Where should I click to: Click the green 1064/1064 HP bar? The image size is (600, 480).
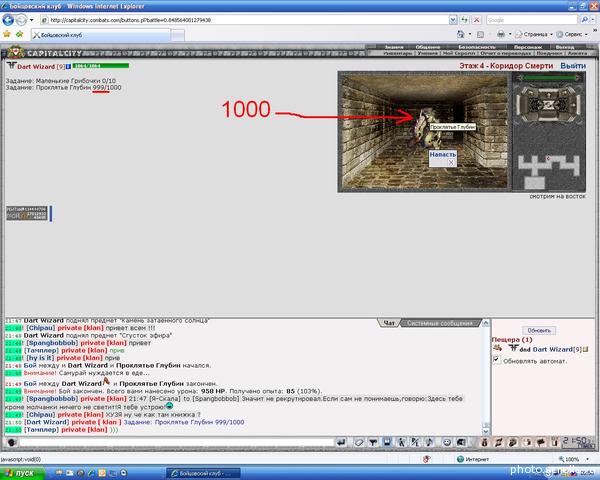101,66
